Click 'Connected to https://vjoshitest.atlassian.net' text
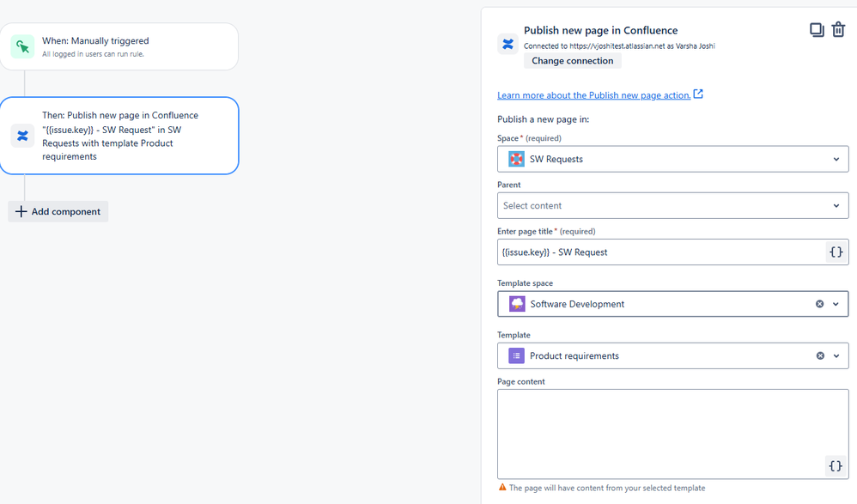 tap(619, 46)
